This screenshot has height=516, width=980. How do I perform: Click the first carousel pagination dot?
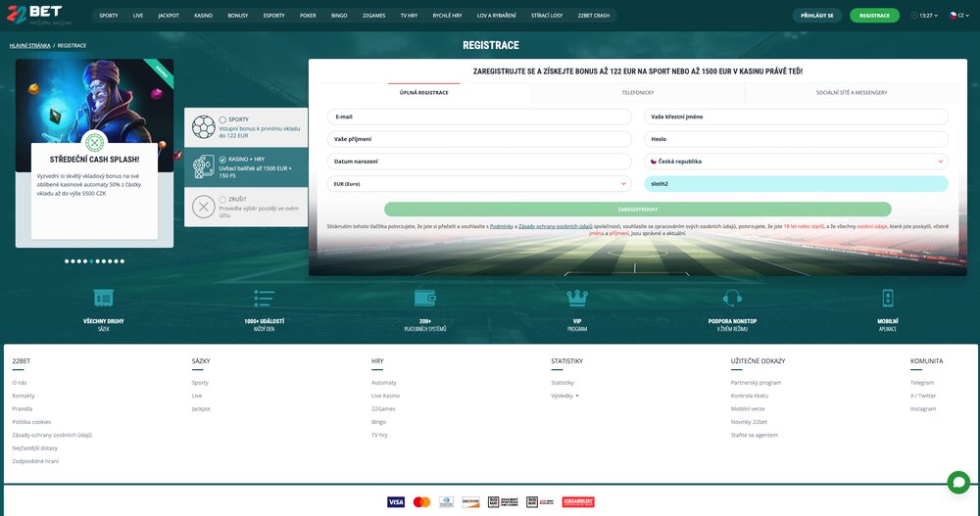67,261
